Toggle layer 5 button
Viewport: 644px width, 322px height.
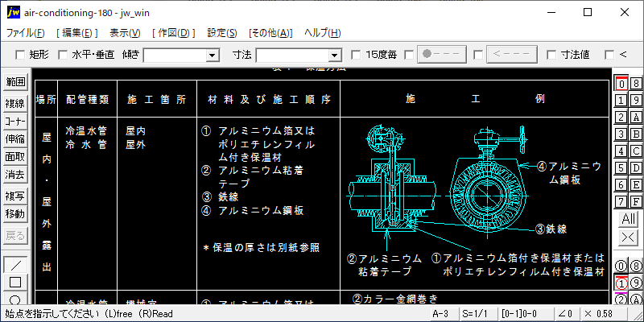tap(621, 168)
